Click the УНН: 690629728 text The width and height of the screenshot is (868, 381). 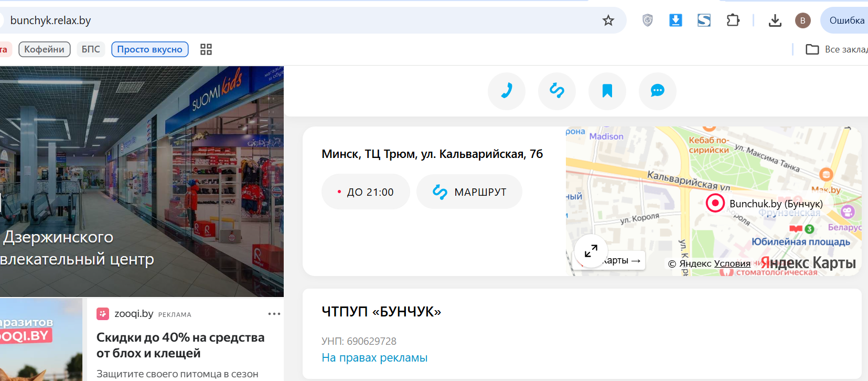(359, 341)
